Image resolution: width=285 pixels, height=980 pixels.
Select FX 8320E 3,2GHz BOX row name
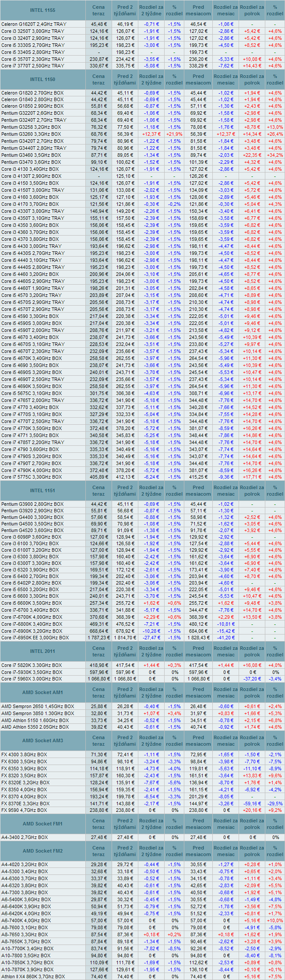coord(25,783)
